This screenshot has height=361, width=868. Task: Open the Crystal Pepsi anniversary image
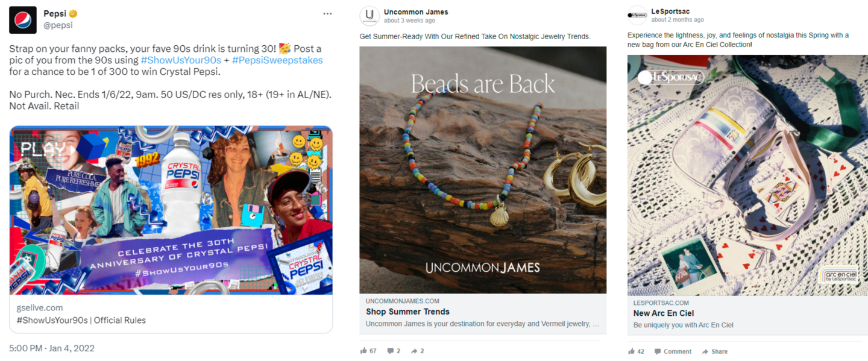(171, 210)
